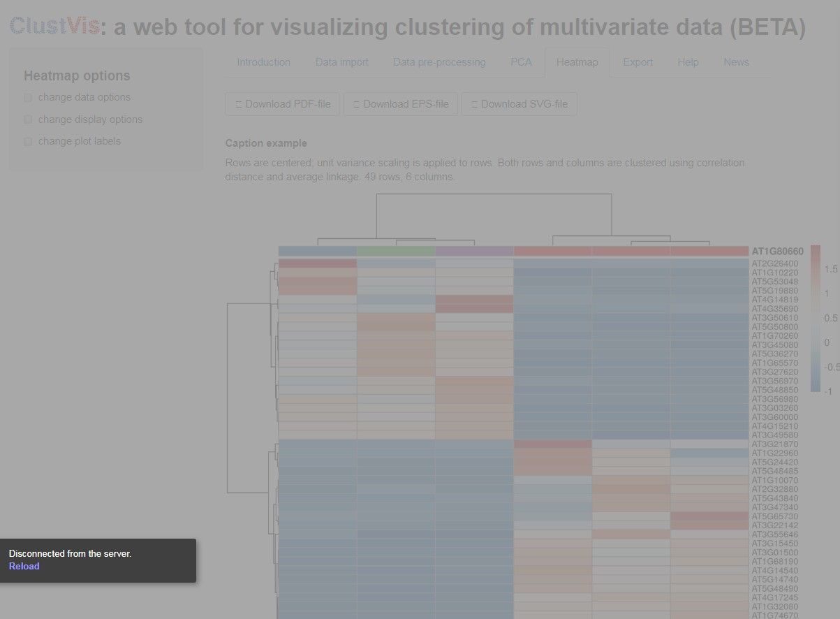Check the change plot labels checkbox

(x=28, y=142)
